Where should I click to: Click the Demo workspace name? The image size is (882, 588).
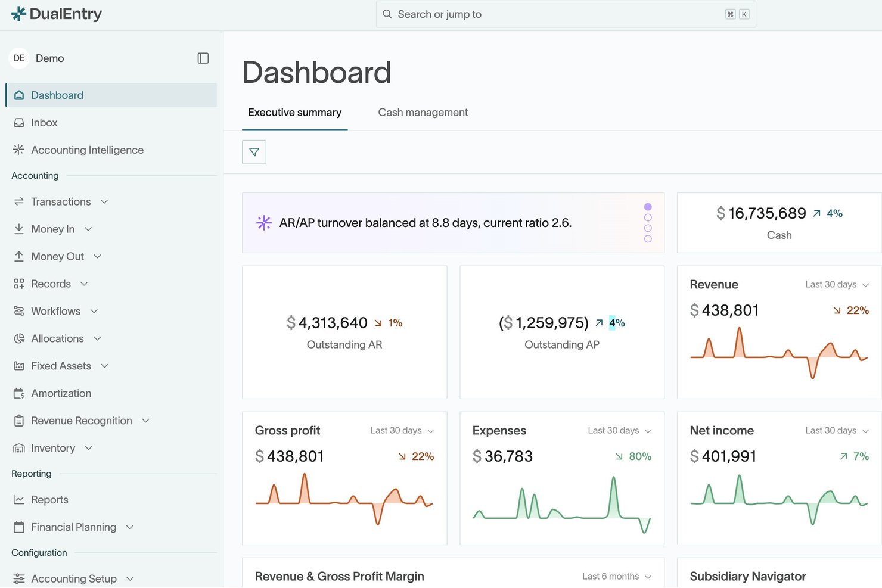point(50,58)
